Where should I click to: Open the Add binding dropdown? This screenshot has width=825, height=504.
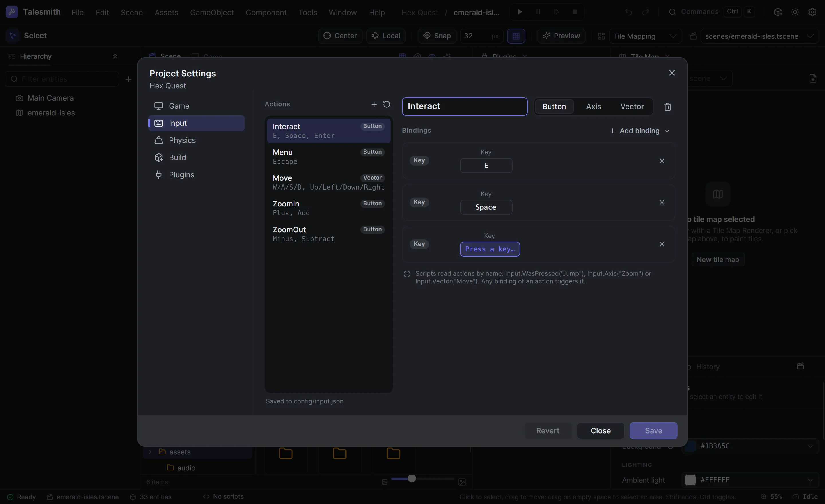coord(639,131)
